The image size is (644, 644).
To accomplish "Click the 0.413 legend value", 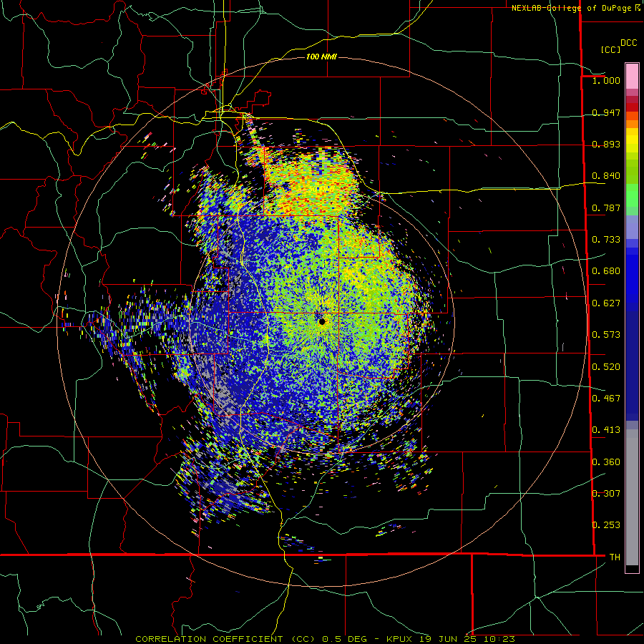I will pos(606,430).
